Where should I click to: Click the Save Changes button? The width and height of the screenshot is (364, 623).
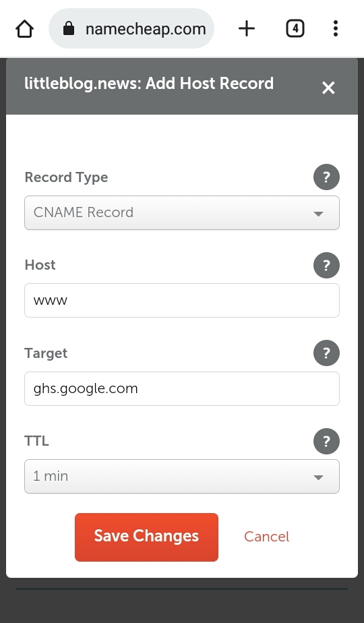tap(146, 537)
